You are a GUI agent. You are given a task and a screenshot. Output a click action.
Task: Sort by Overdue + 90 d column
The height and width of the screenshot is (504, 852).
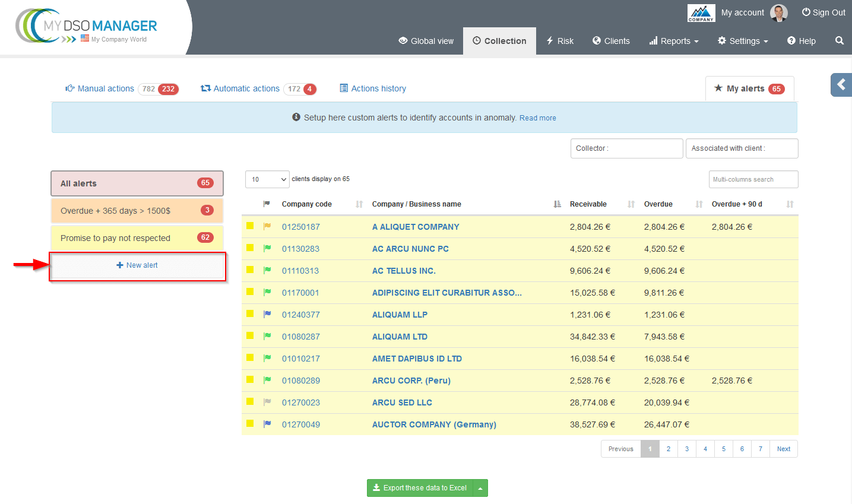(790, 204)
